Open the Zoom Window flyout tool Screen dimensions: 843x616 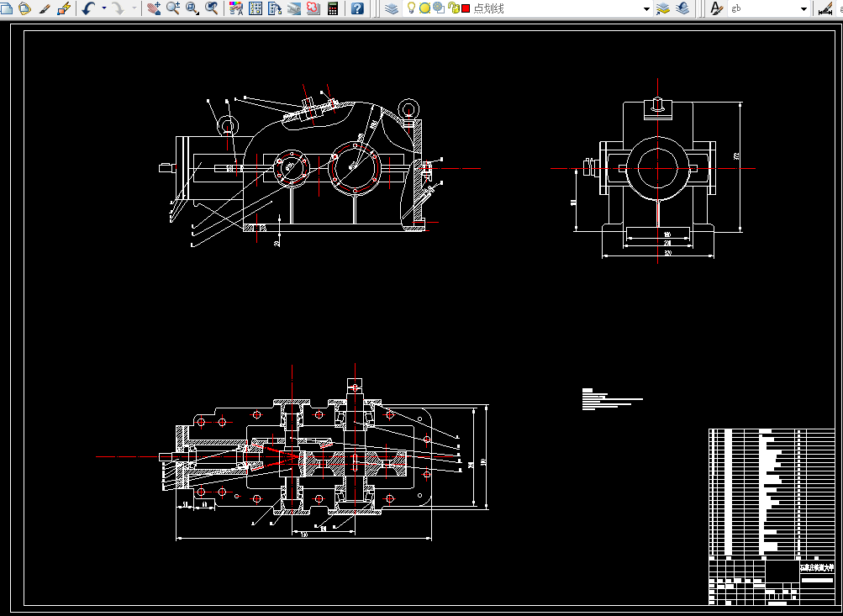pos(192,8)
